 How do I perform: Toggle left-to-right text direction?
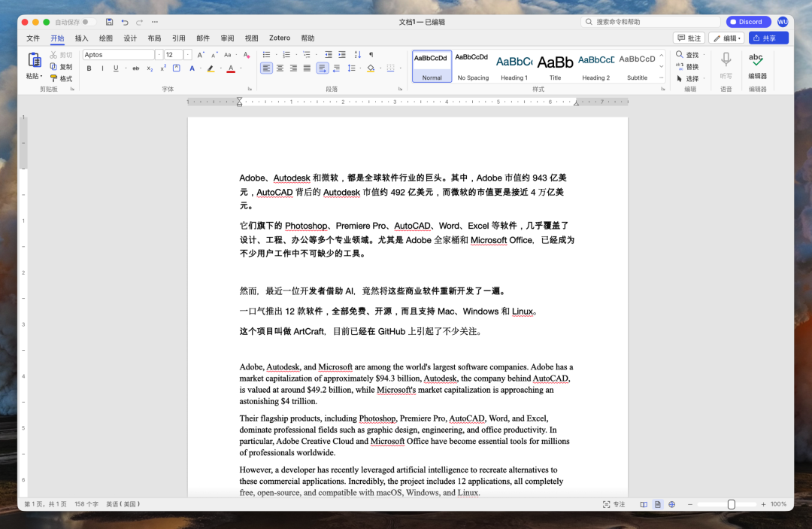point(322,68)
